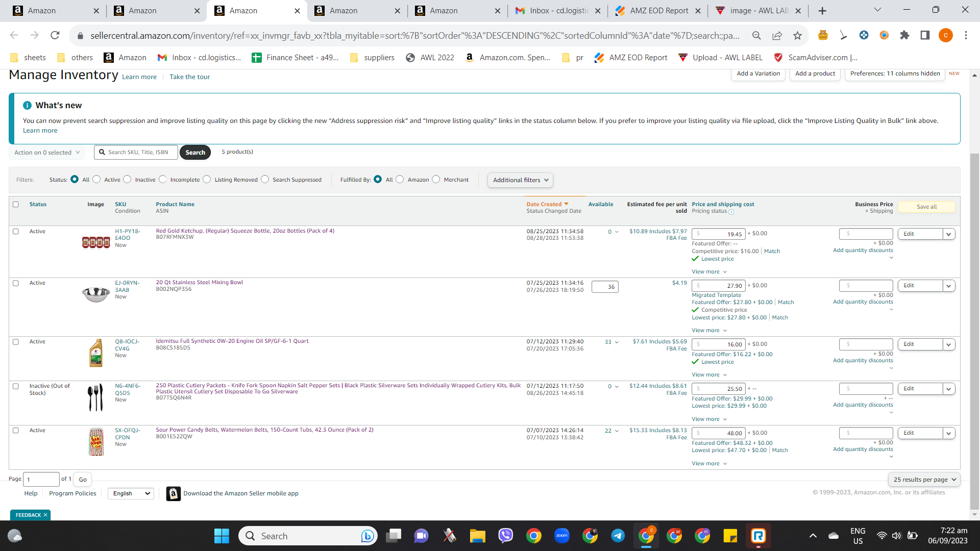The width and height of the screenshot is (980, 551).
Task: Expand the Additional filters dropdown
Action: (x=520, y=180)
